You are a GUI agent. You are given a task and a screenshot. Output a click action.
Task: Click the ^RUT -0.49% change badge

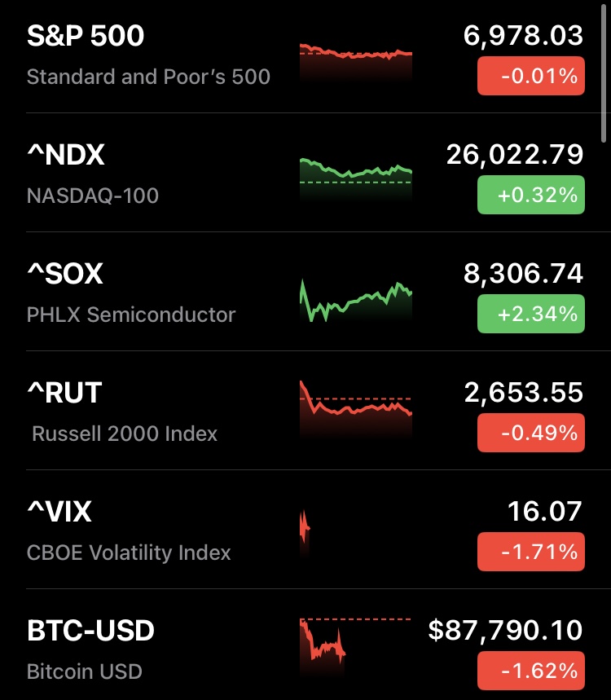pos(530,433)
